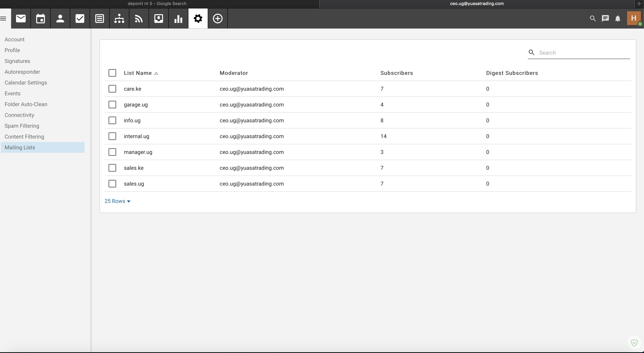Open the Reports bar chart icon

[x=178, y=19]
